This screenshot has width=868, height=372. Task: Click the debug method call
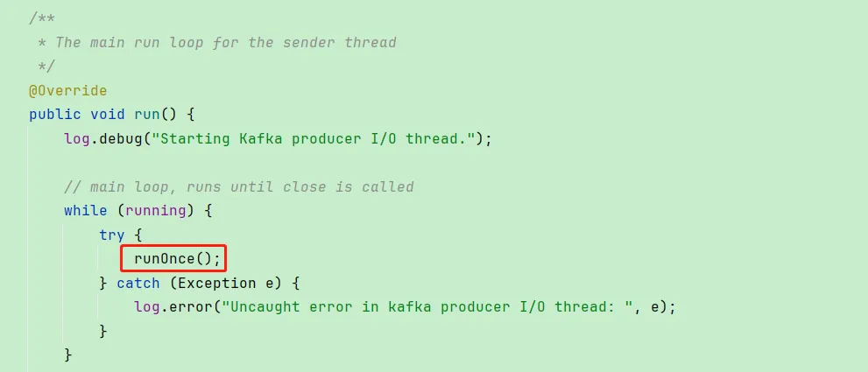click(121, 138)
